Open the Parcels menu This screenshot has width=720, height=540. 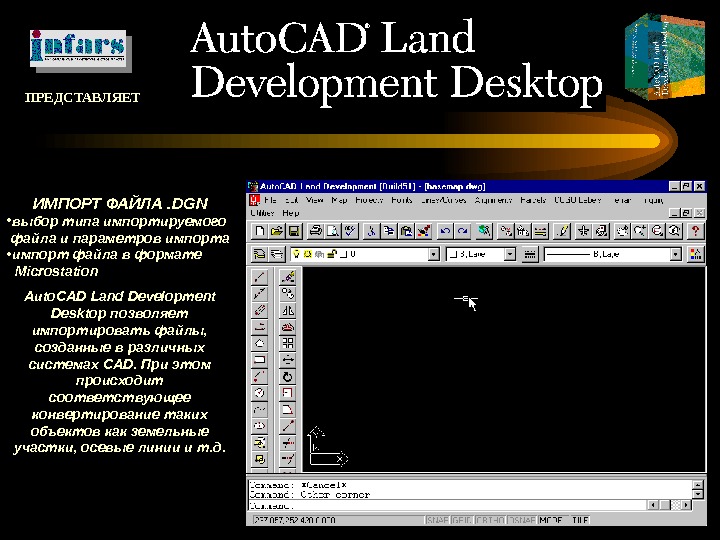pos(533,200)
